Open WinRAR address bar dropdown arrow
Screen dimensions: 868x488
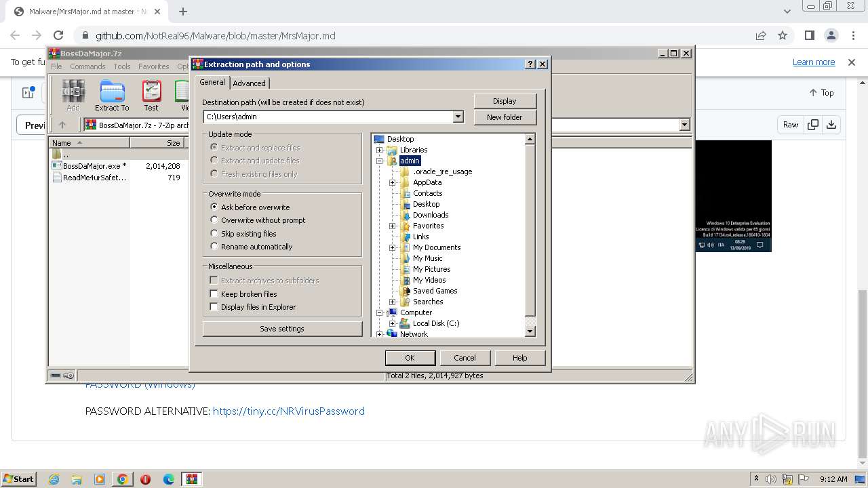684,125
